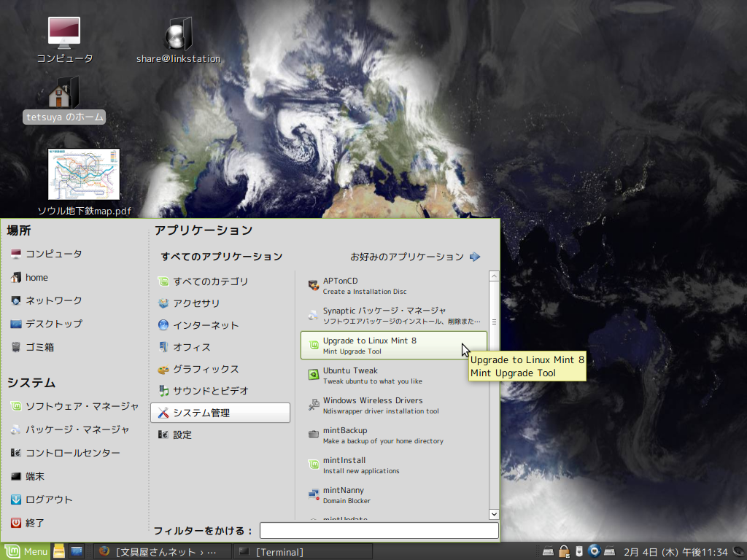Image resolution: width=747 pixels, height=560 pixels.
Task: Launch Windows Wireless Drivers
Action: 394,405
